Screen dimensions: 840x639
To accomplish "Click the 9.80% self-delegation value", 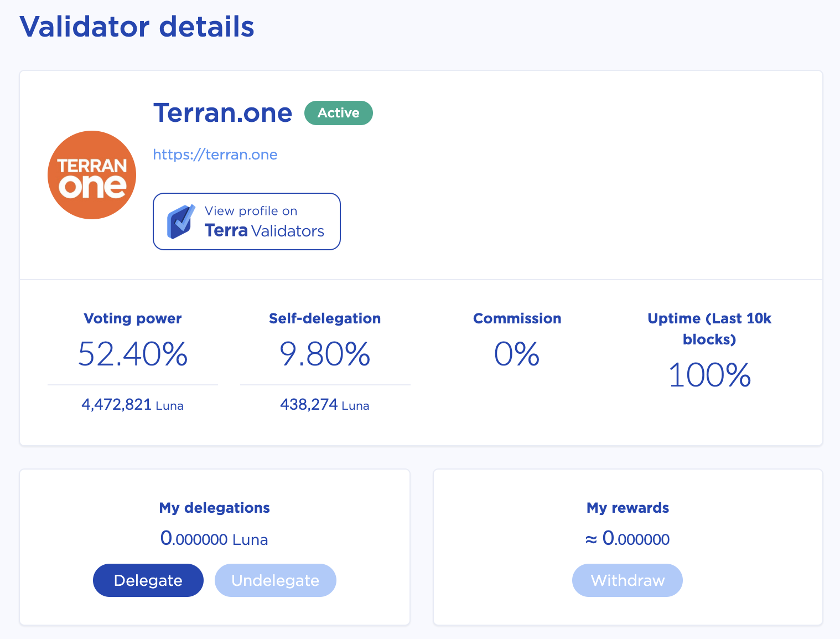I will (x=325, y=354).
